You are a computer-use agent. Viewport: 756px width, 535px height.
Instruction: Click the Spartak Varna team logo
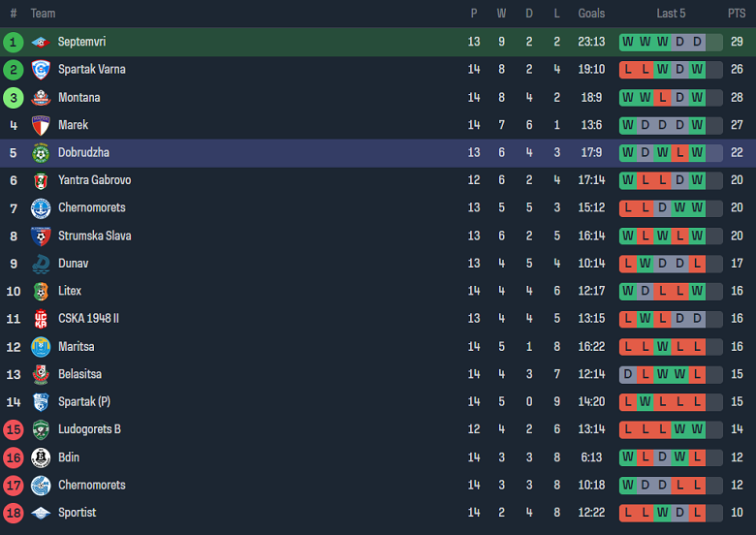pyautogui.click(x=40, y=70)
